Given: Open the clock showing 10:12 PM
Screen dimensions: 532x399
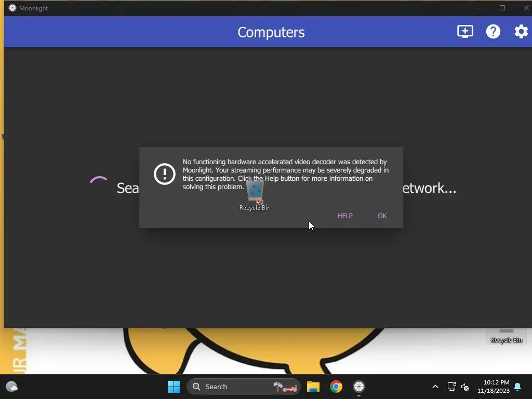Looking at the screenshot, I should pos(494,387).
